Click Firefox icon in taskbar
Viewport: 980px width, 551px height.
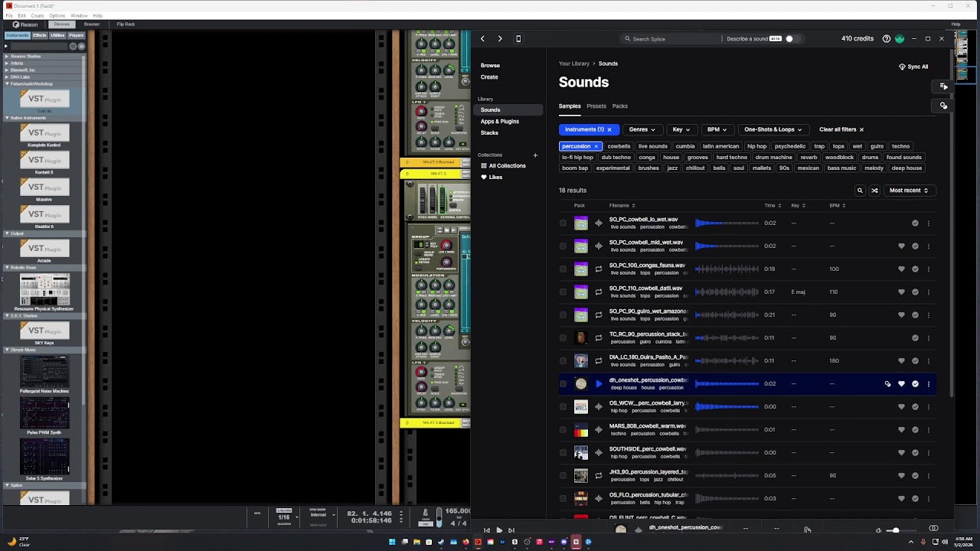[465, 542]
